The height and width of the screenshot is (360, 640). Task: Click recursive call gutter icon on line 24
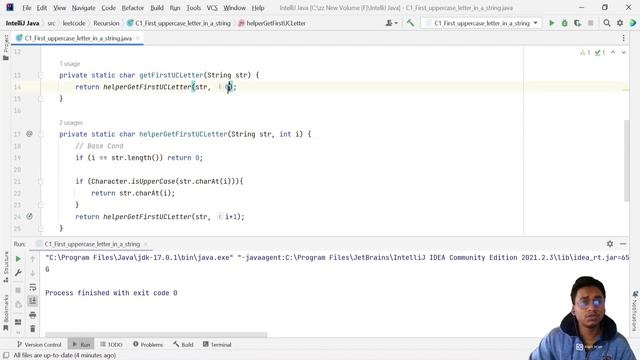click(x=29, y=216)
